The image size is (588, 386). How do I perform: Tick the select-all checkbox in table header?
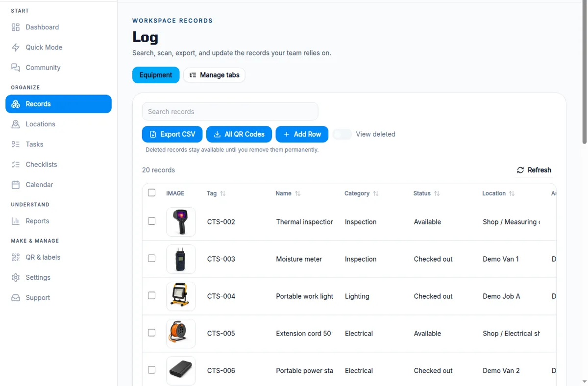[x=152, y=193]
